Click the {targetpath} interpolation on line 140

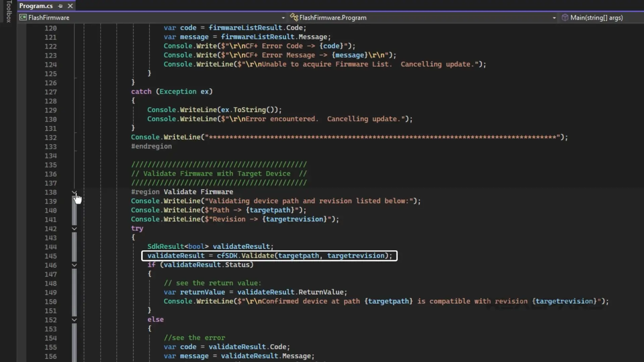pos(270,210)
